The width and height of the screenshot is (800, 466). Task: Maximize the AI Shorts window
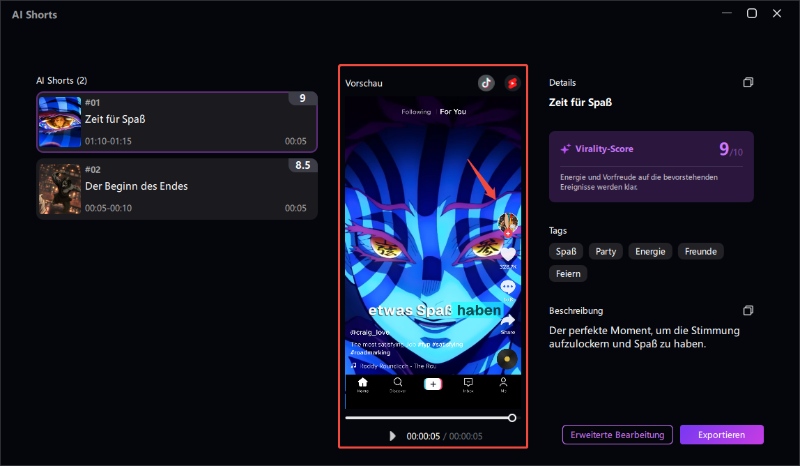coord(752,13)
